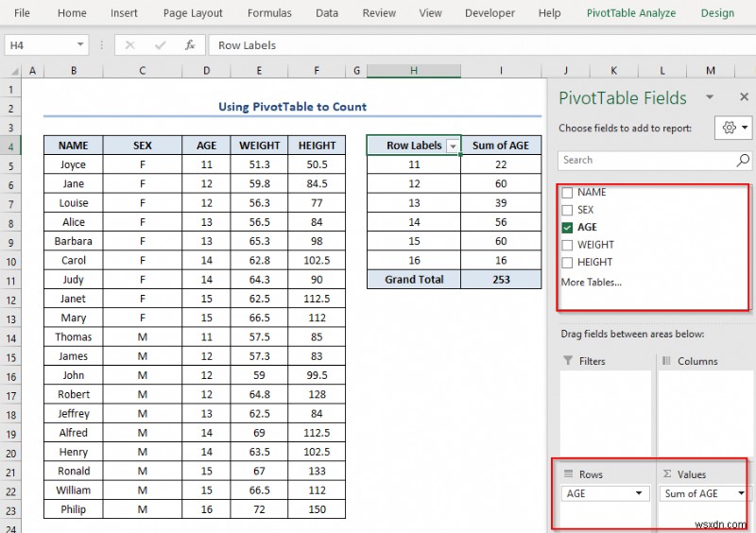Click the Filters area box
The width and height of the screenshot is (756, 533).
[606, 413]
